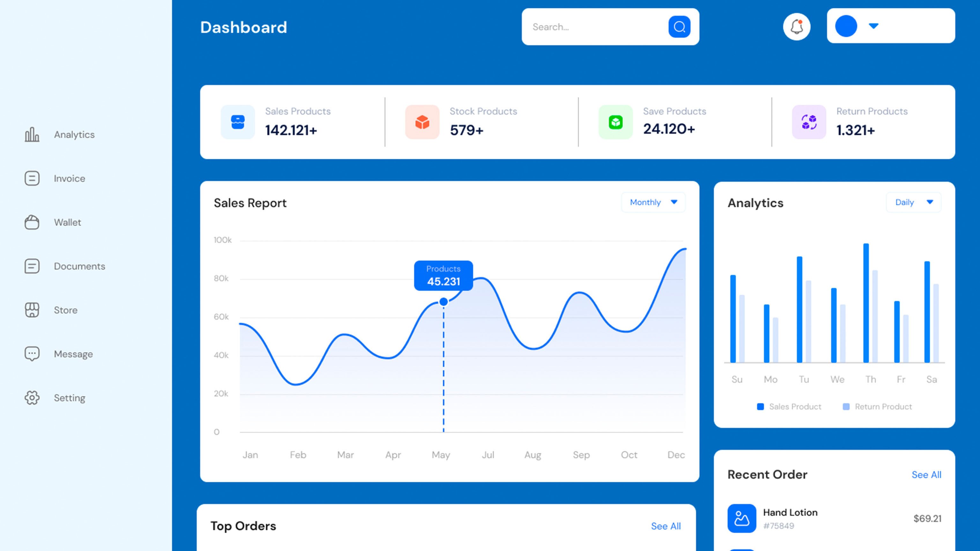The width and height of the screenshot is (980, 551).
Task: Open the Monthly dropdown in Sales Report
Action: [653, 202]
